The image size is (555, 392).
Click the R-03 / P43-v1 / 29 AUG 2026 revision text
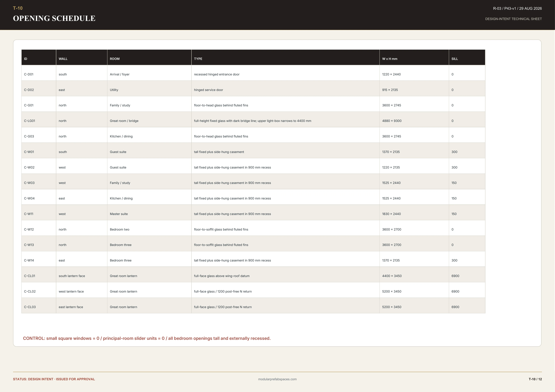[517, 8]
